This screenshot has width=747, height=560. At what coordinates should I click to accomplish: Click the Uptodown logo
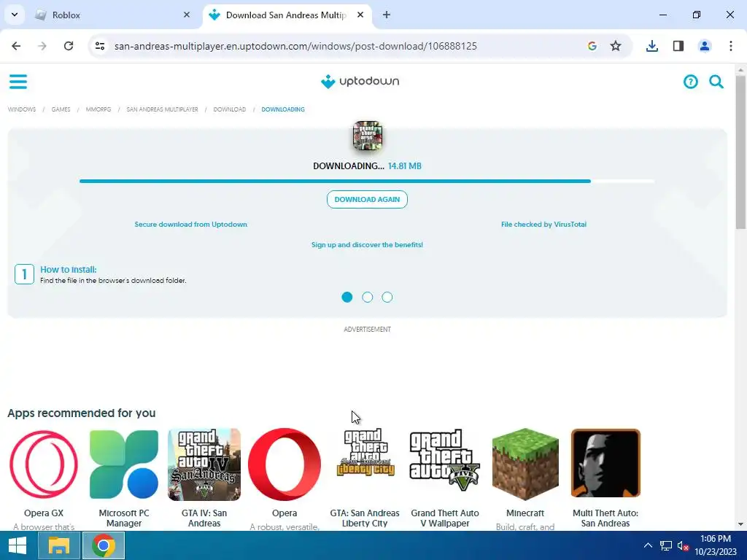coord(360,82)
